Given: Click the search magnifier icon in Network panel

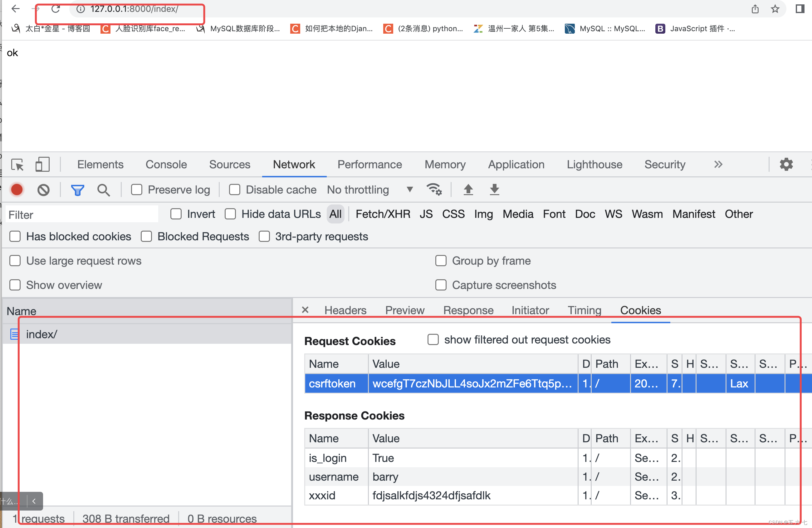Looking at the screenshot, I should click(103, 189).
